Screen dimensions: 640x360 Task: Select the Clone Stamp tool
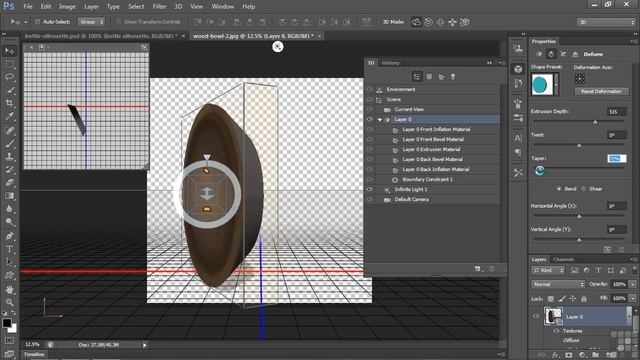[x=9, y=156]
